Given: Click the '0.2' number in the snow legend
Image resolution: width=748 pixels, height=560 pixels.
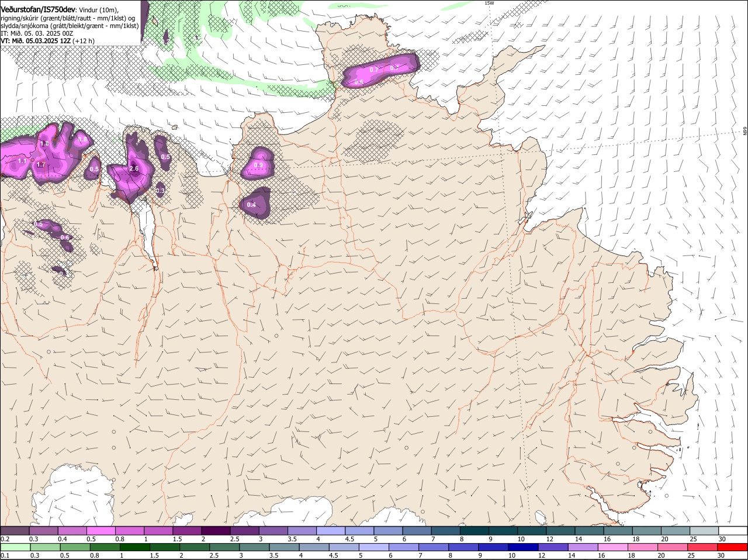Looking at the screenshot, I should [5, 539].
